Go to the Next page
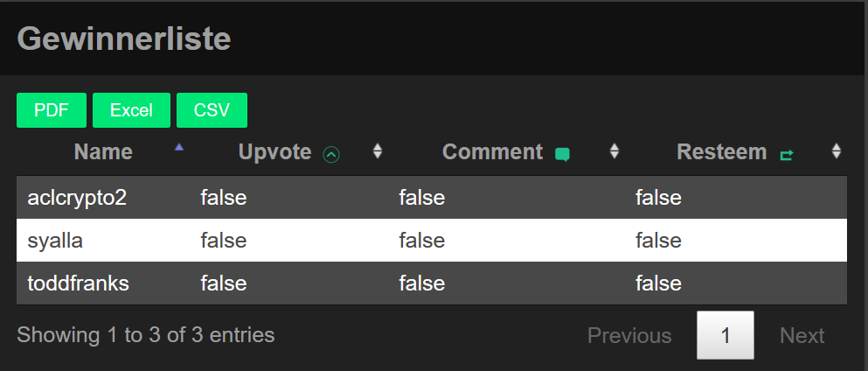Image resolution: width=868 pixels, height=371 pixels. (802, 336)
